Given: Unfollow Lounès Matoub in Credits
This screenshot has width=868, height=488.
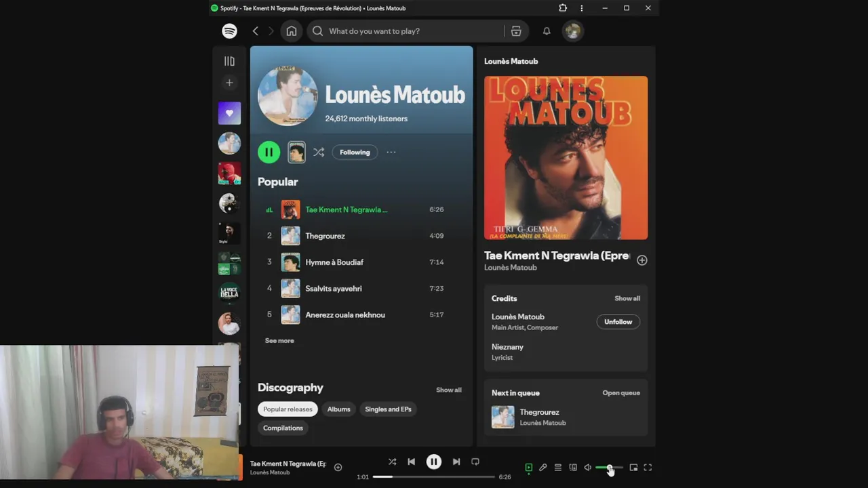Looking at the screenshot, I should pyautogui.click(x=618, y=322).
